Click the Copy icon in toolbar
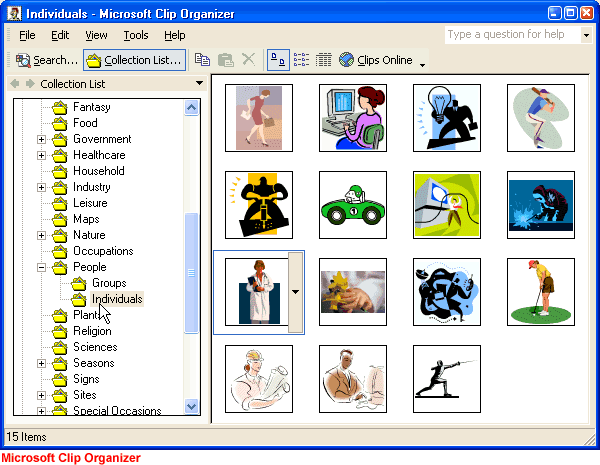This screenshot has height=465, width=600. (202, 60)
